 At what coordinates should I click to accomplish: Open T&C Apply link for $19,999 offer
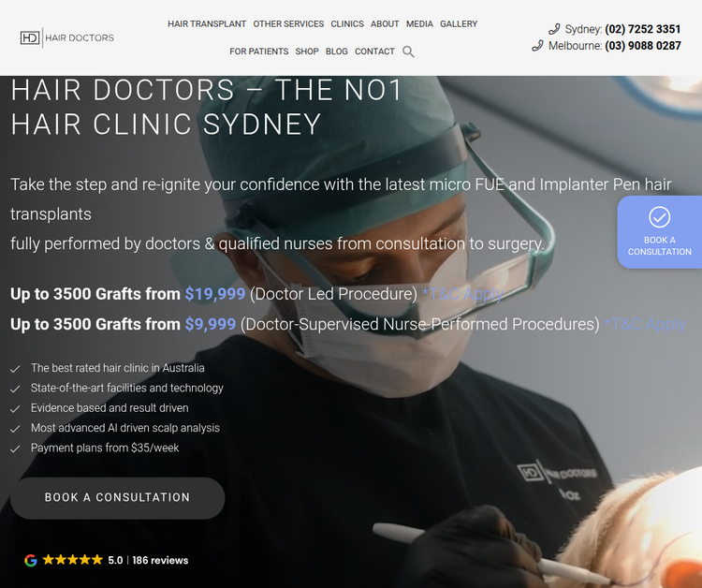point(462,294)
